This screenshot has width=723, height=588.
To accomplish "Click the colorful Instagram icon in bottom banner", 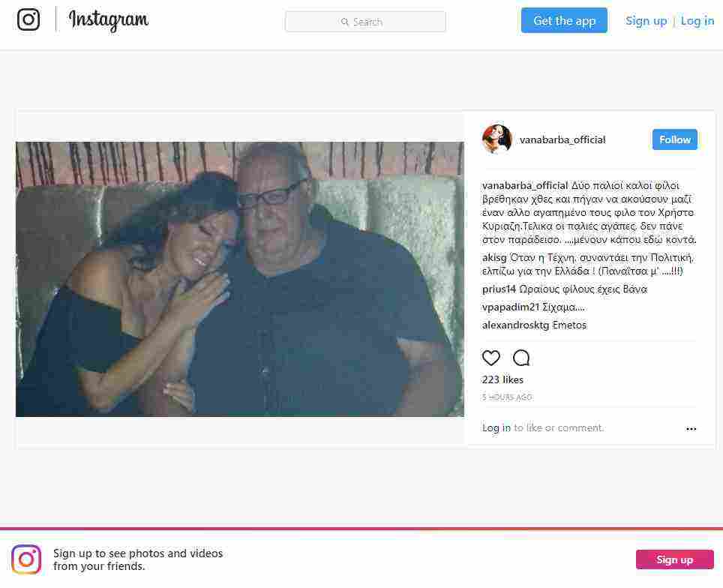I will (x=26, y=559).
